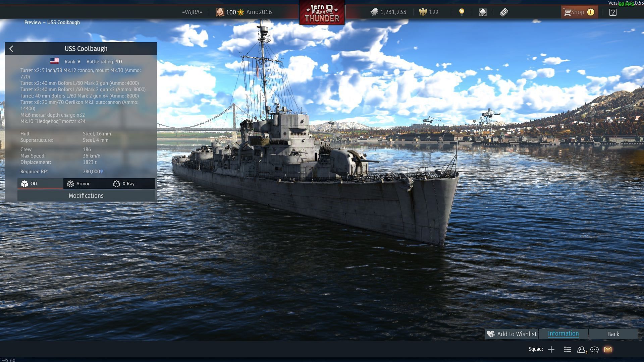The height and width of the screenshot is (362, 644).
Task: Open the Battle Pass BP icon
Action: pos(504,12)
